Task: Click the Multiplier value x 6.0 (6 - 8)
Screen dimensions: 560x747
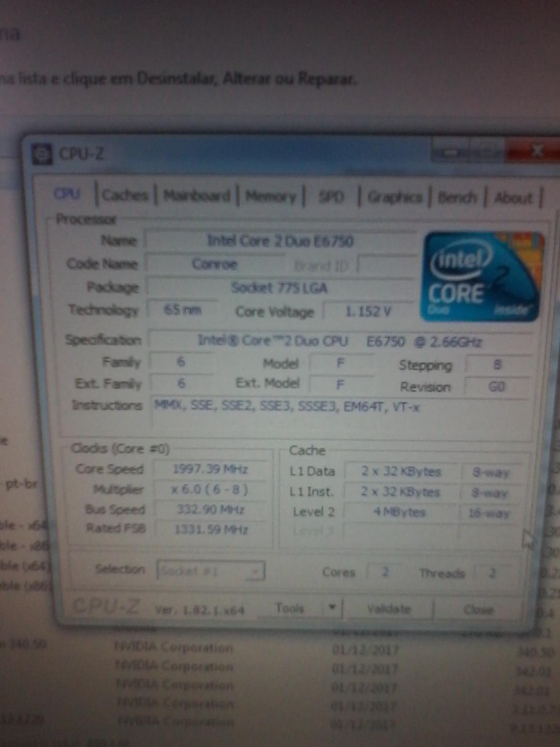Action: (210, 490)
